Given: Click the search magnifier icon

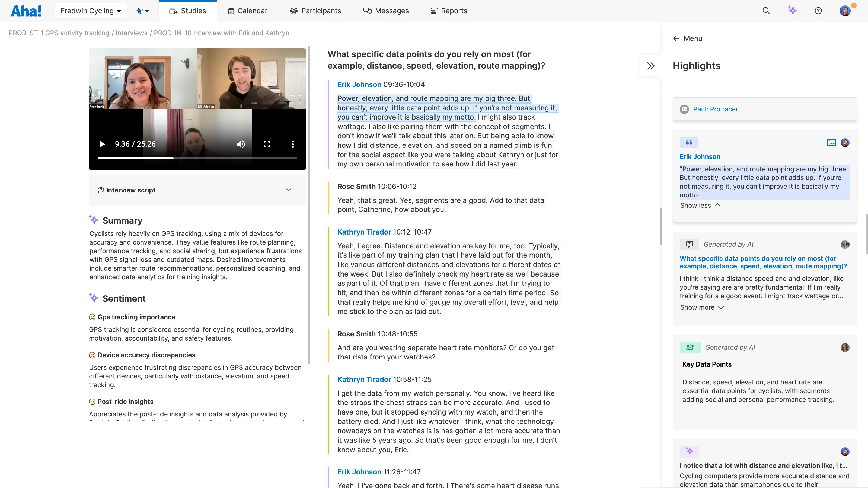Looking at the screenshot, I should click(766, 11).
